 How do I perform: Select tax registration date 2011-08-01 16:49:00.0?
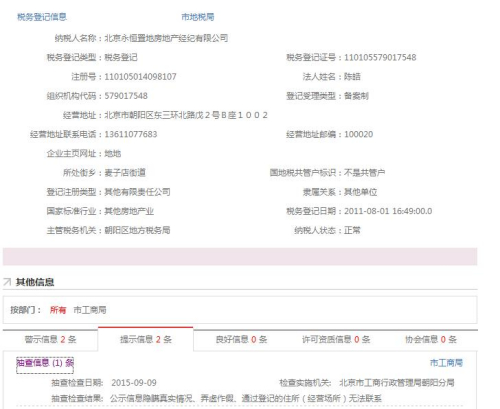tap(388, 211)
